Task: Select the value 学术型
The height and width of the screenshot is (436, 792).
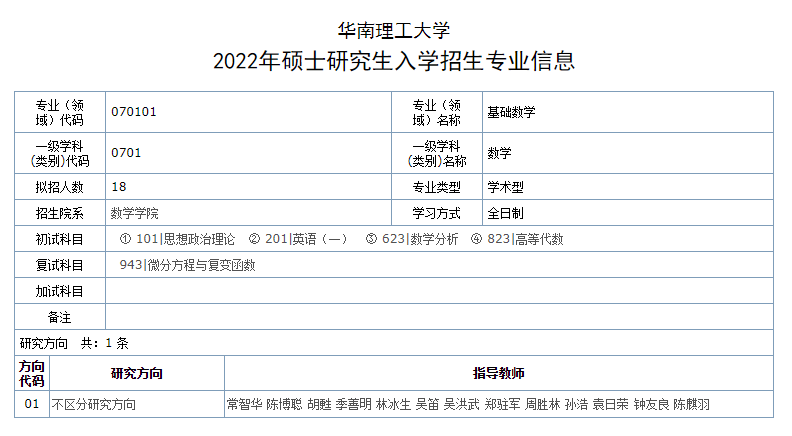Action: coord(505,187)
